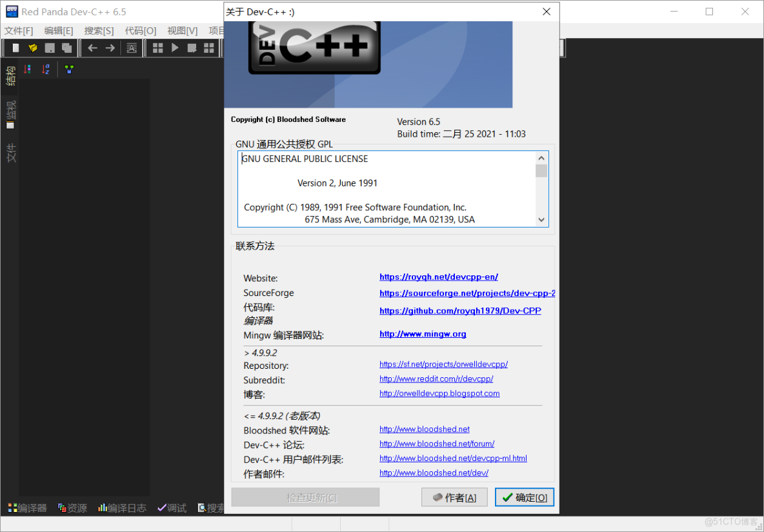Click the 作者[A] button
The width and height of the screenshot is (764, 532).
[x=454, y=497]
